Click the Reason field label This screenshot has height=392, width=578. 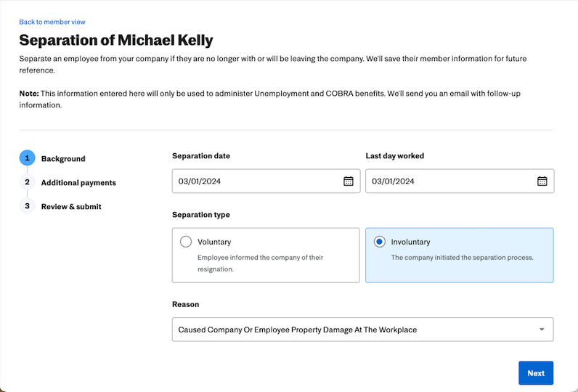(x=185, y=304)
